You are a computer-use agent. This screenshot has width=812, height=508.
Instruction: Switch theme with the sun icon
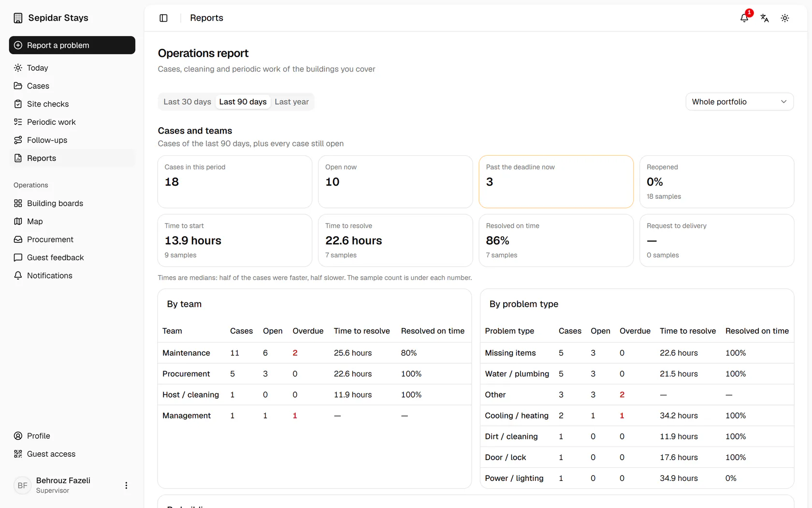pos(785,18)
